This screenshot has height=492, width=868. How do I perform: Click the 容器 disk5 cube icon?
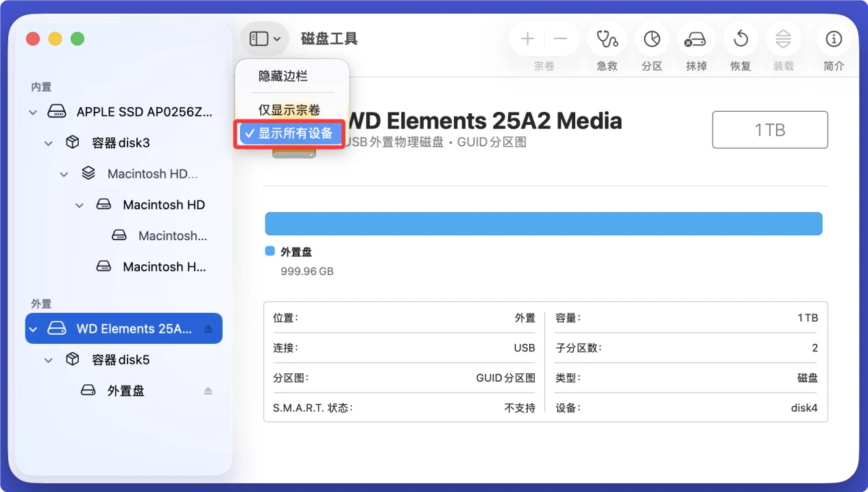click(x=72, y=359)
